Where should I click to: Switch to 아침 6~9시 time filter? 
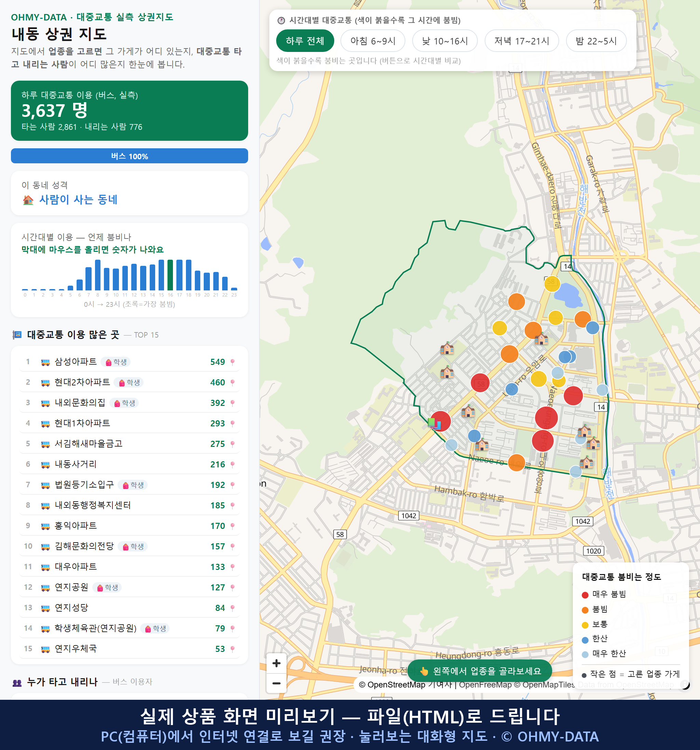pos(373,41)
